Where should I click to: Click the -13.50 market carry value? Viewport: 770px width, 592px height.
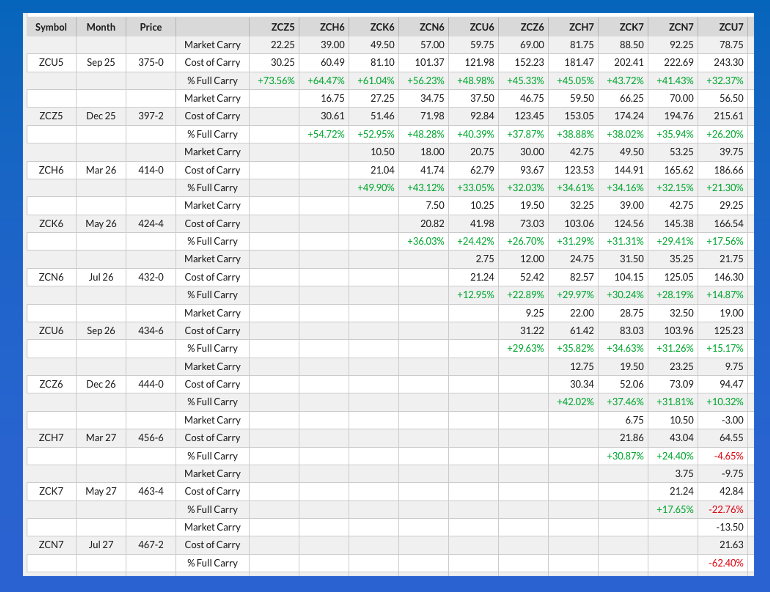(x=730, y=527)
